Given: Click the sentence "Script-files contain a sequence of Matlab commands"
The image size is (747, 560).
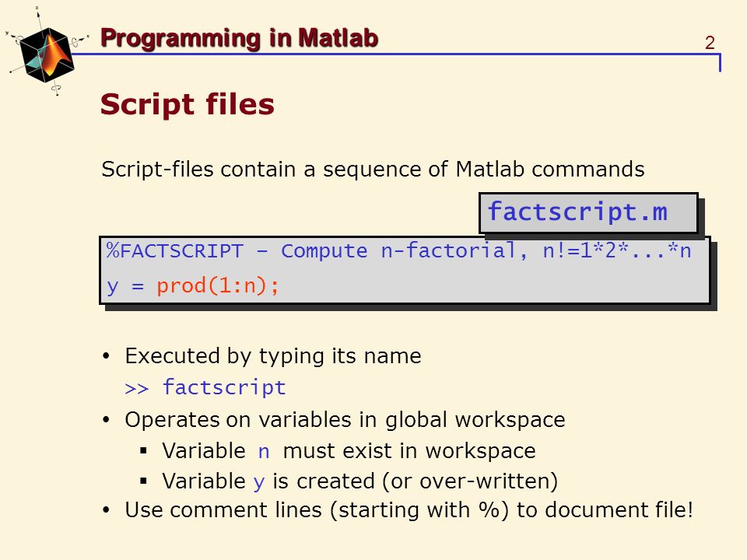Looking at the screenshot, I should [x=373, y=169].
